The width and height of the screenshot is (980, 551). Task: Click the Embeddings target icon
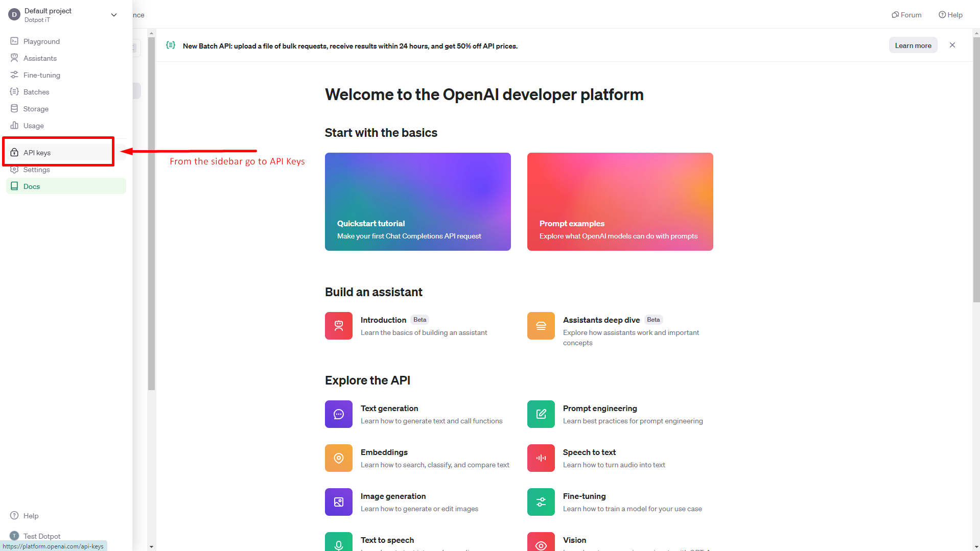coord(339,458)
